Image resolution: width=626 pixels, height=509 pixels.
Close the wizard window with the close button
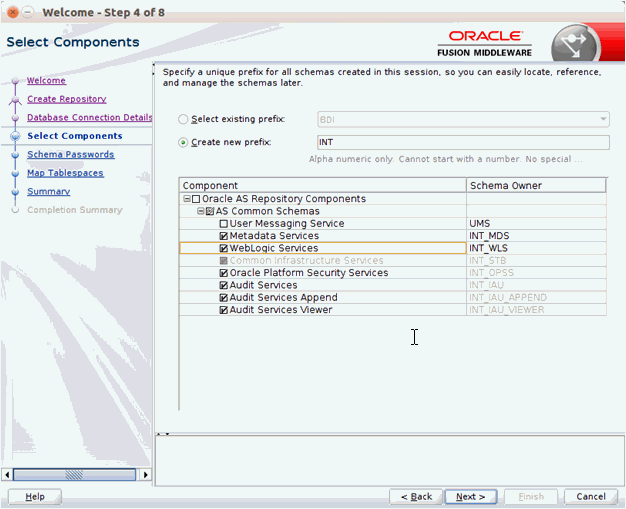pyautogui.click(x=12, y=12)
